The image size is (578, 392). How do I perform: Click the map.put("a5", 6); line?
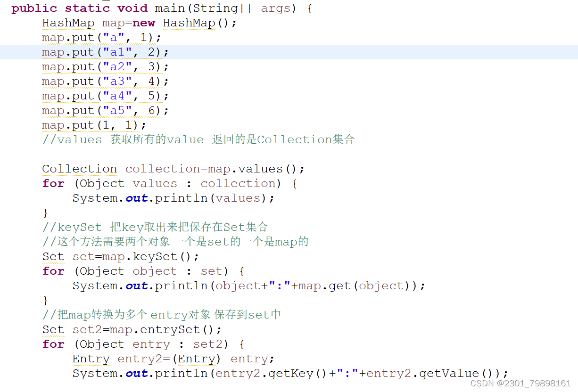[x=106, y=111]
